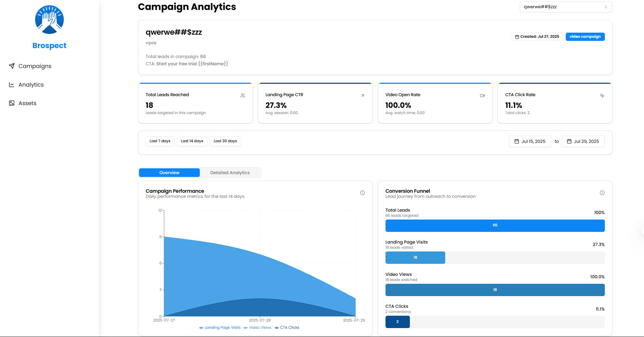Open the Jul 29, 2025 end date picker
The width and height of the screenshot is (644, 337).
point(583,141)
